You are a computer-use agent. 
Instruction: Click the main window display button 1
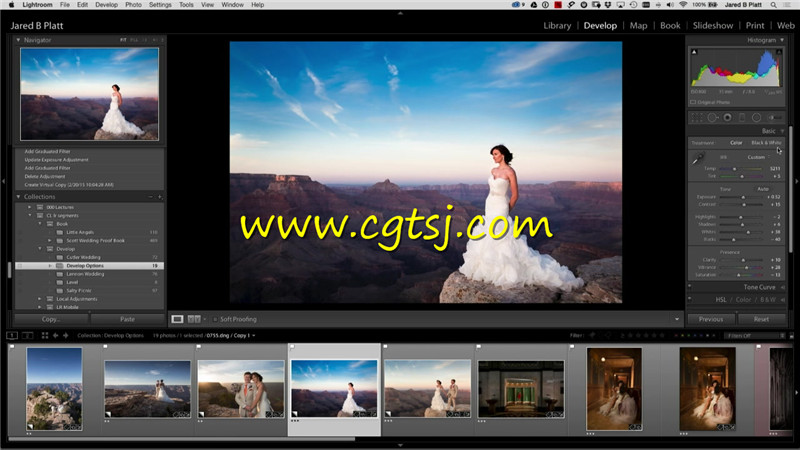coord(12,335)
